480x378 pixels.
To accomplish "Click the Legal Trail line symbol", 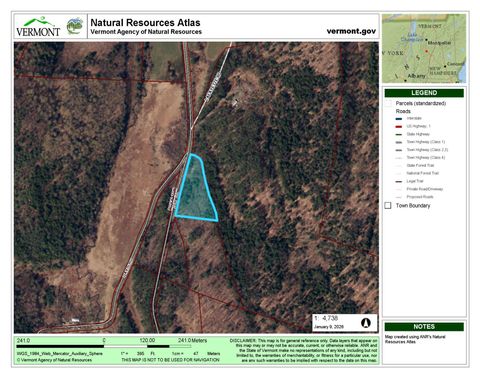I will point(399,181).
